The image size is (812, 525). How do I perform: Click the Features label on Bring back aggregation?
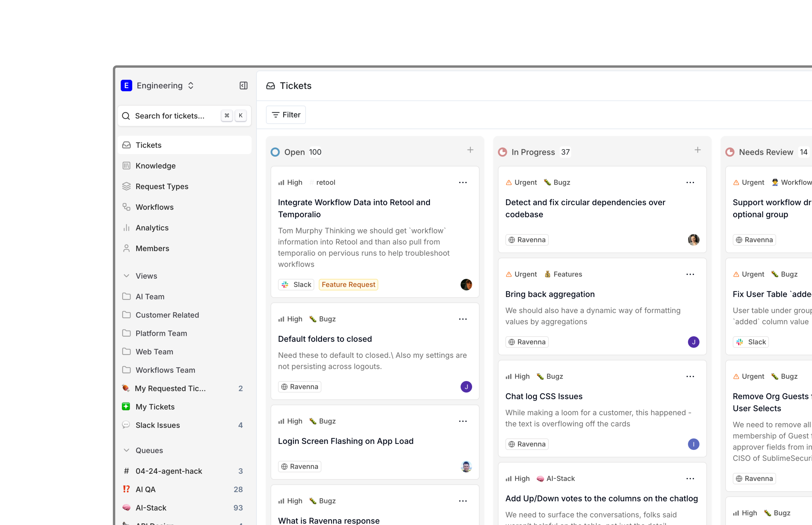point(563,274)
